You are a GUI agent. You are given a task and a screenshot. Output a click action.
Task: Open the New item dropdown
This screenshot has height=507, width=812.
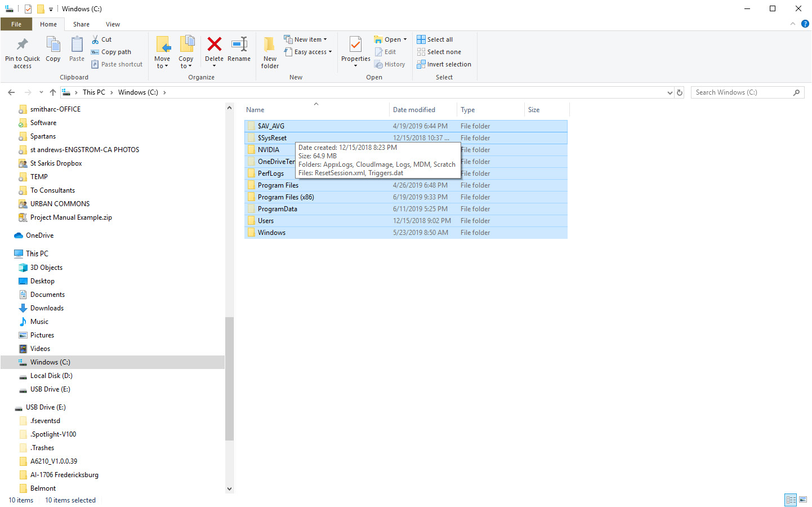pos(306,39)
